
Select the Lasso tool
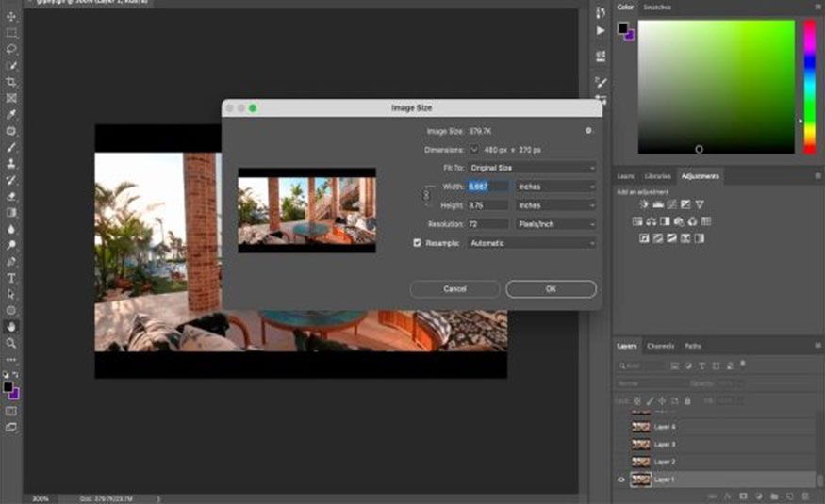11,48
